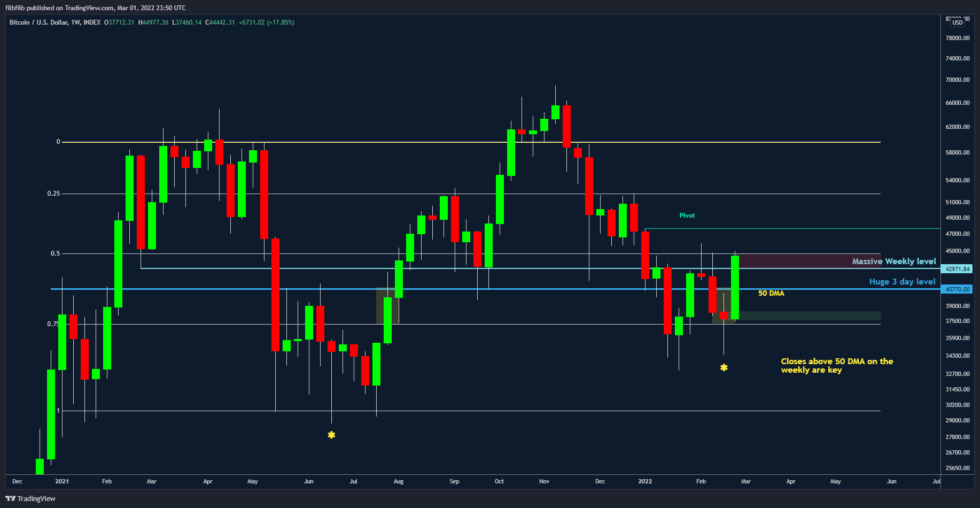This screenshot has height=508, width=980.
Task: Click the yellow asterisk below the February 2022 low
Action: [x=724, y=368]
